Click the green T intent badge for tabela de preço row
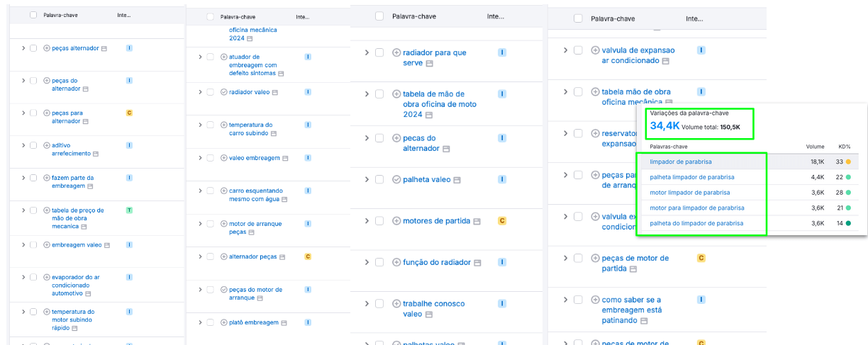This screenshot has height=345, width=868. click(x=129, y=210)
